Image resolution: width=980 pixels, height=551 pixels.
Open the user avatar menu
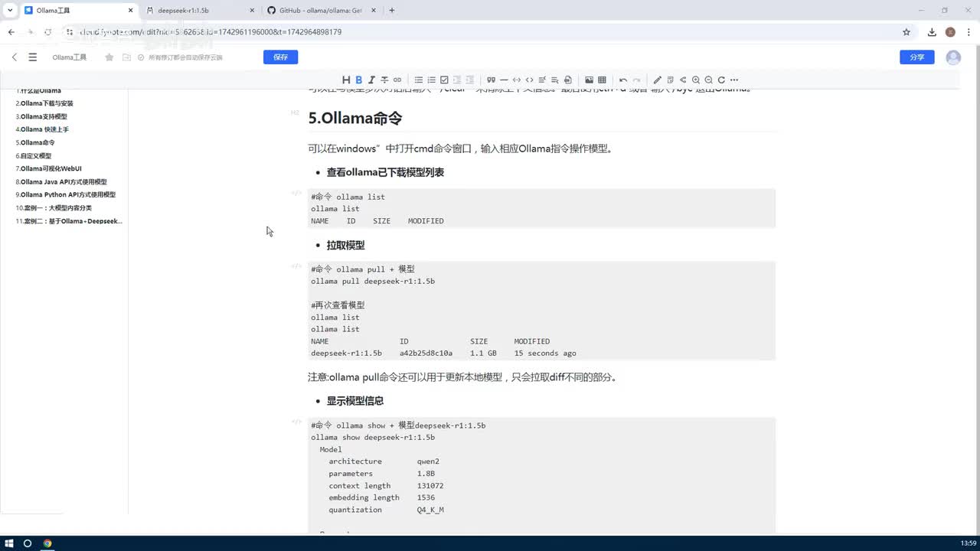953,57
